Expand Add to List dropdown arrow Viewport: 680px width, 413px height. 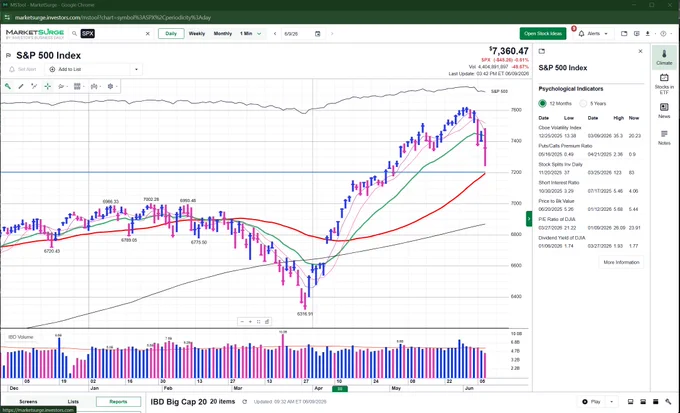(x=136, y=69)
